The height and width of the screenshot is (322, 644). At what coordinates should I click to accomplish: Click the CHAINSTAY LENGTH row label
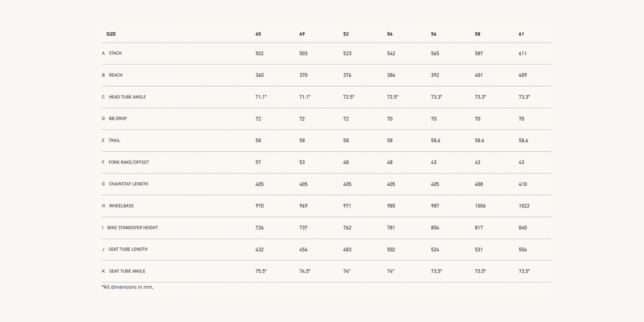[128, 184]
